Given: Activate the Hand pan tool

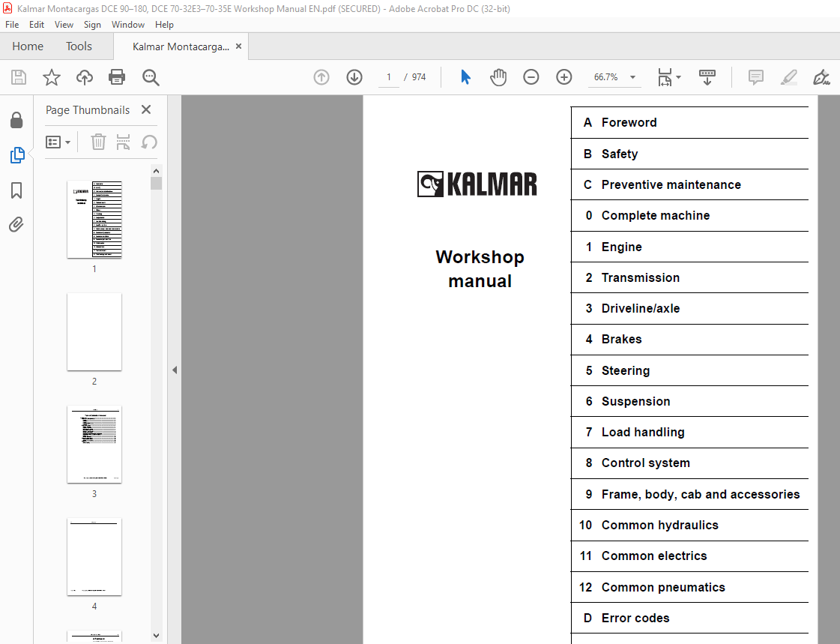Looking at the screenshot, I should point(498,77).
